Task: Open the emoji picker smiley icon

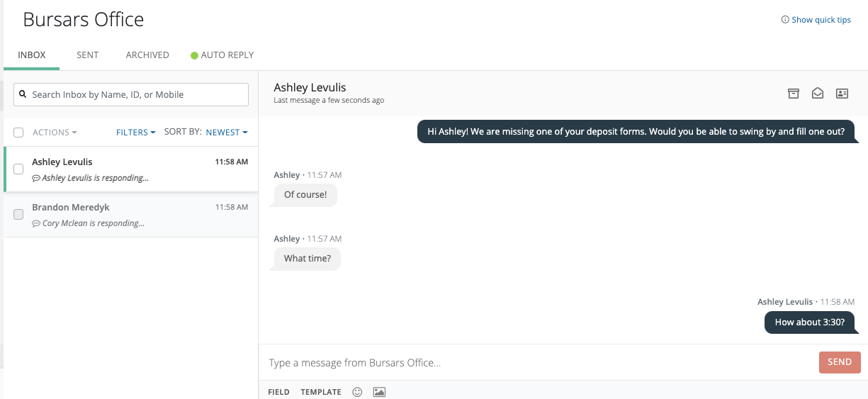Action: coord(357,392)
